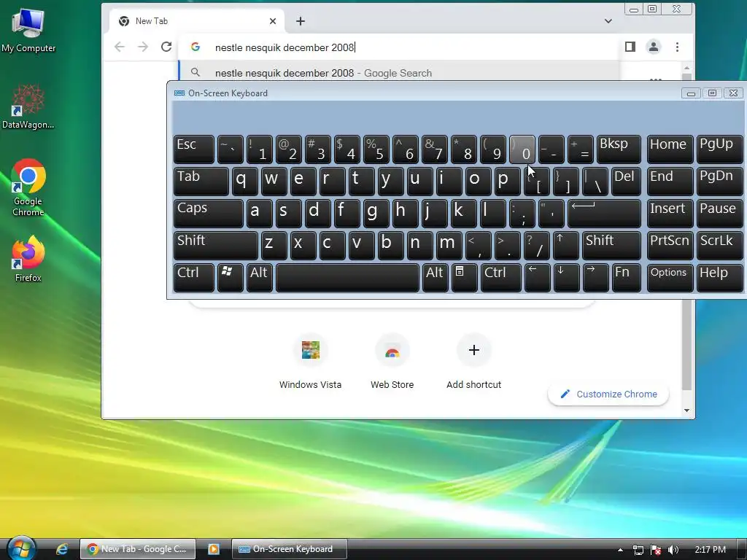Viewport: 747px width, 560px height.
Task: Open Google Chrome desktop shortcut
Action: pos(28,187)
